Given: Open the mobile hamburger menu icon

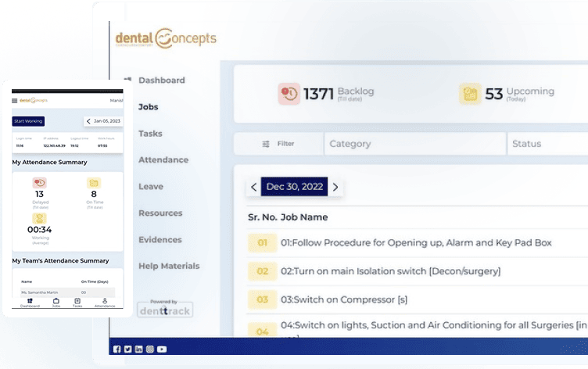Looking at the screenshot, I should 14,101.
